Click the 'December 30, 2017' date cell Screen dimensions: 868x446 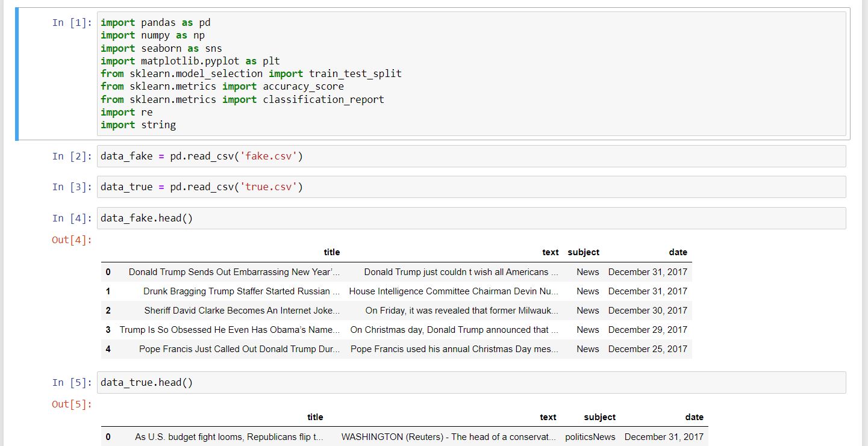[x=648, y=311]
